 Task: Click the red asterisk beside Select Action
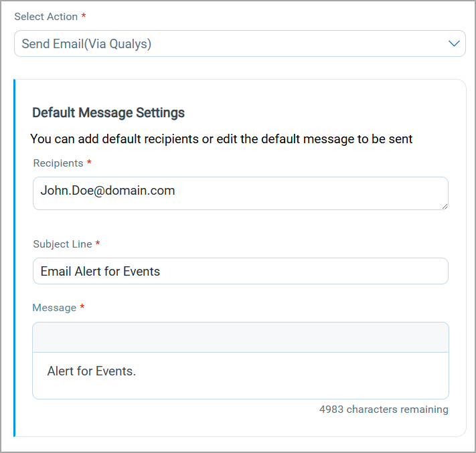84,16
